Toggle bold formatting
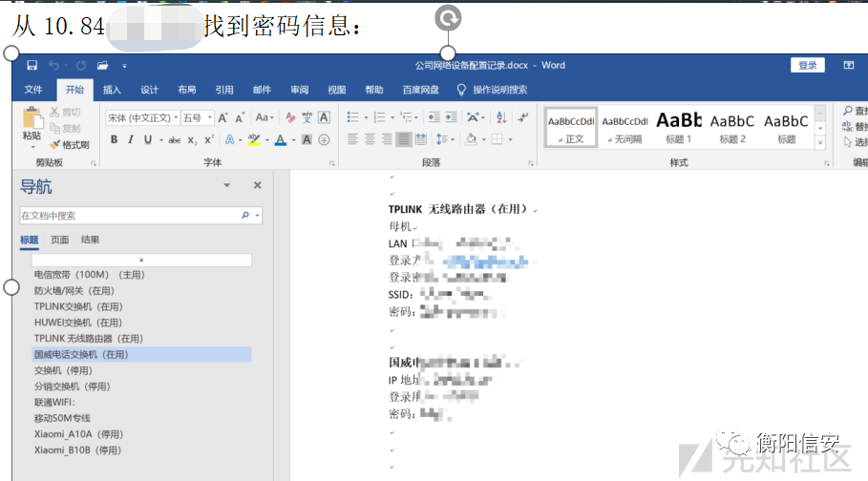The image size is (868, 481). tap(114, 139)
